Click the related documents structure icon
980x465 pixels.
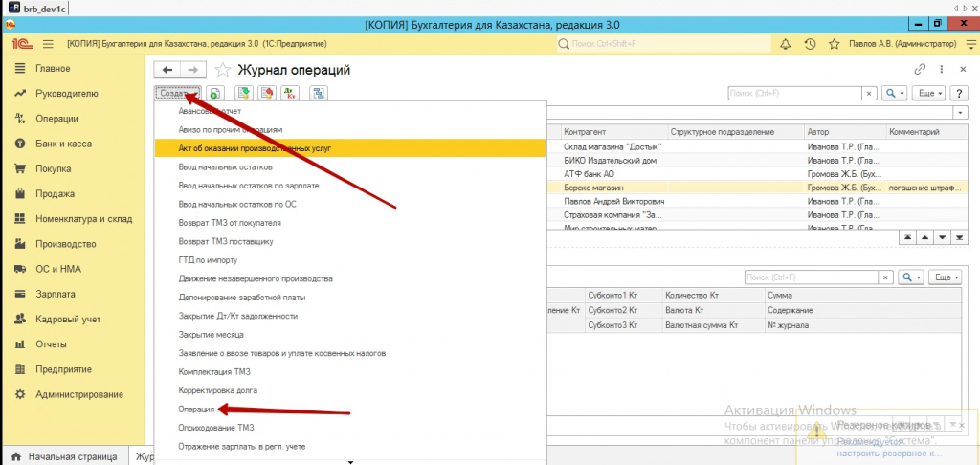pyautogui.click(x=319, y=93)
